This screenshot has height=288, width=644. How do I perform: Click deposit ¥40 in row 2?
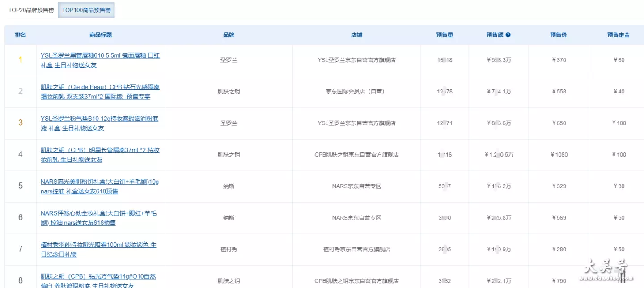[x=619, y=92]
